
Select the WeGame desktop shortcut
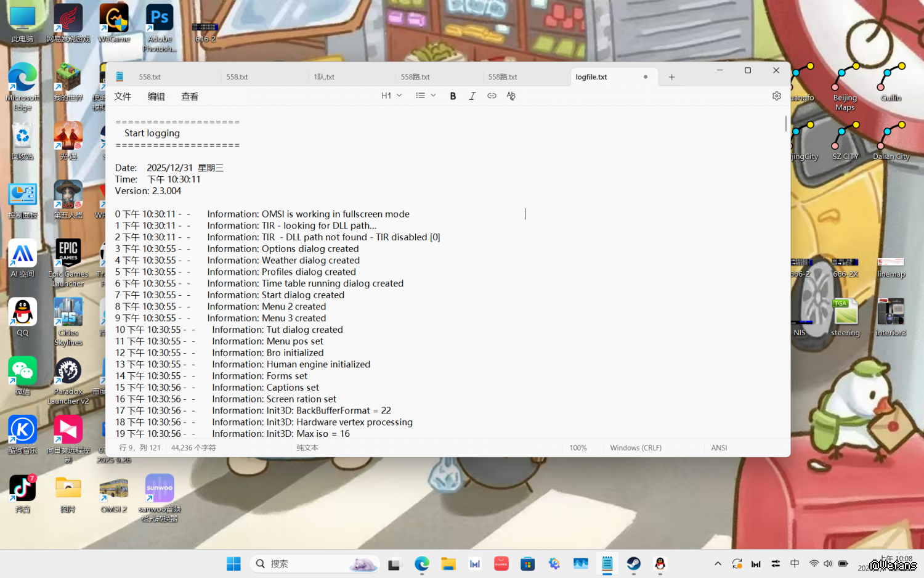pyautogui.click(x=114, y=24)
